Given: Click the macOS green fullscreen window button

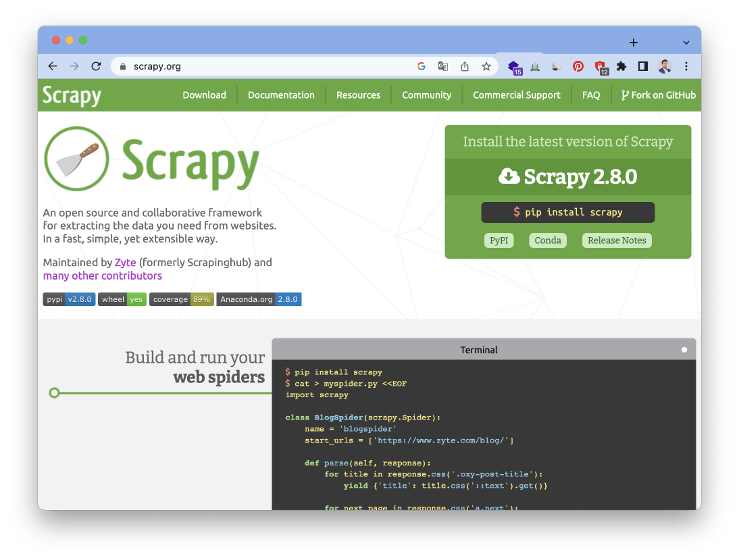Looking at the screenshot, I should (x=83, y=40).
